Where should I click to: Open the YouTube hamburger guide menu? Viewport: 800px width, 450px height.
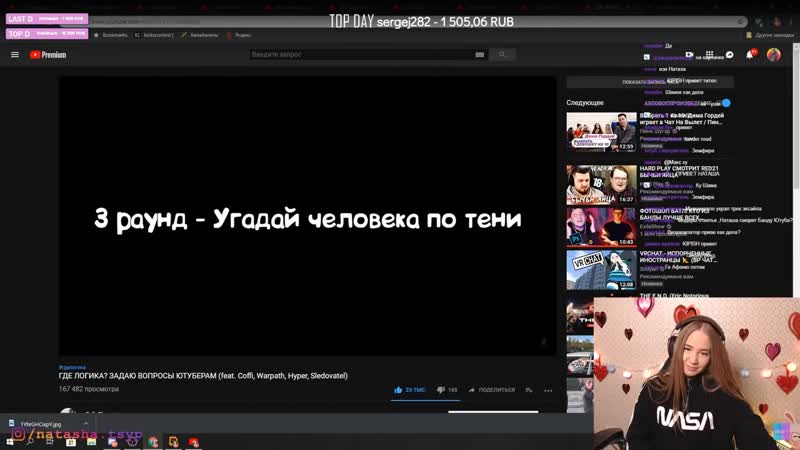coord(15,55)
